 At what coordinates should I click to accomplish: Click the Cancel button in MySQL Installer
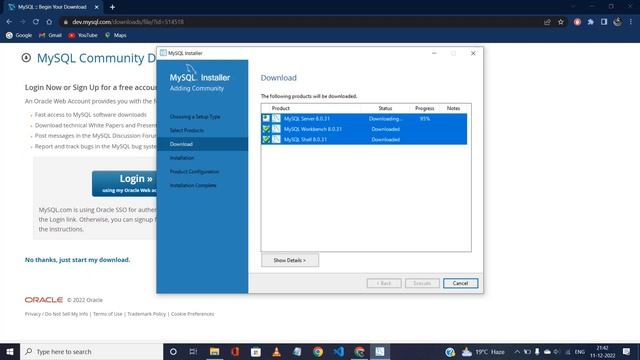point(460,283)
